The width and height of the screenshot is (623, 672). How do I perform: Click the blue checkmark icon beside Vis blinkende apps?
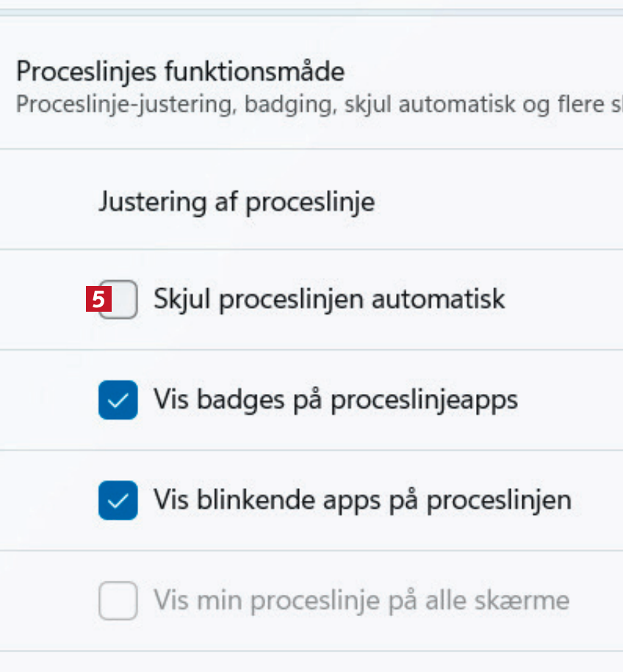pos(118,501)
